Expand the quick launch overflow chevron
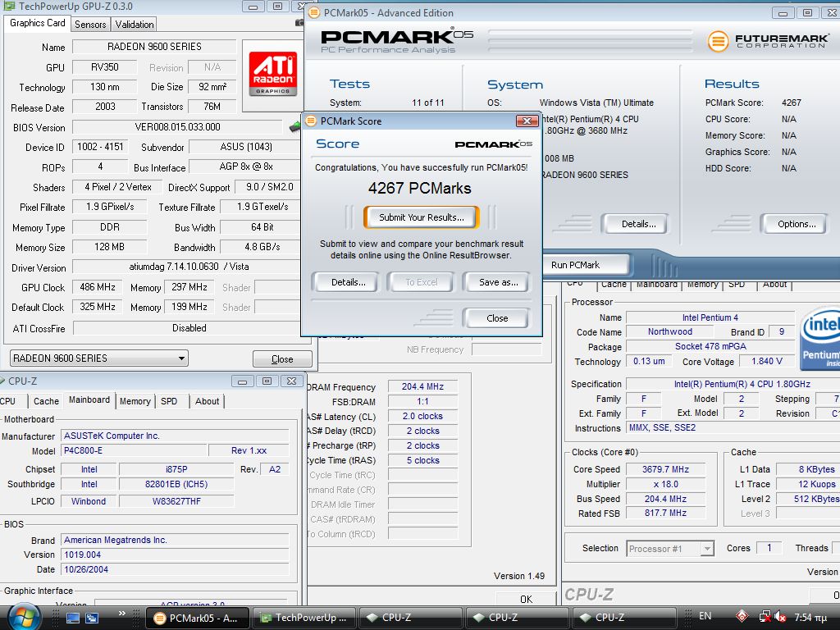The height and width of the screenshot is (630, 840). pos(122,614)
